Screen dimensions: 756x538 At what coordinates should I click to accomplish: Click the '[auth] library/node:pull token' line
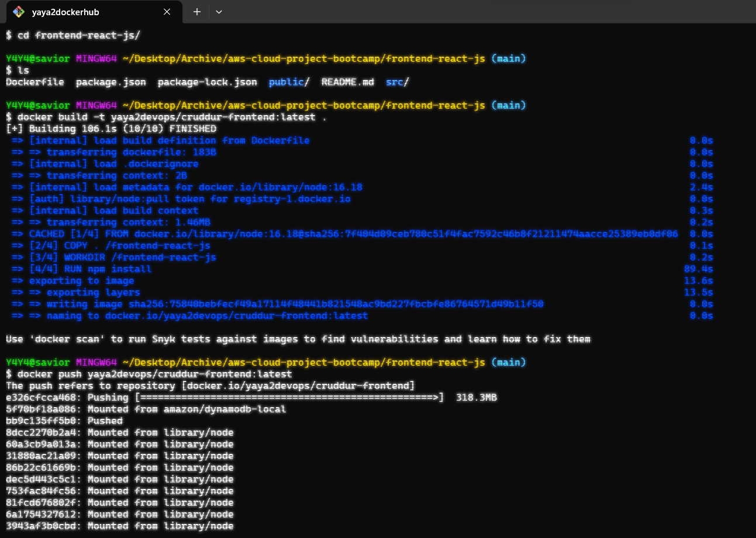click(x=181, y=199)
